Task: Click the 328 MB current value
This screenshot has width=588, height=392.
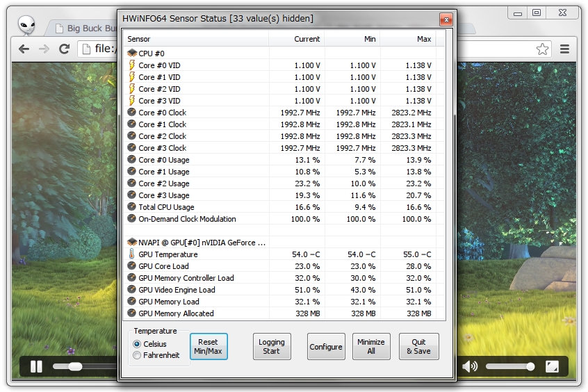Action: coord(308,313)
